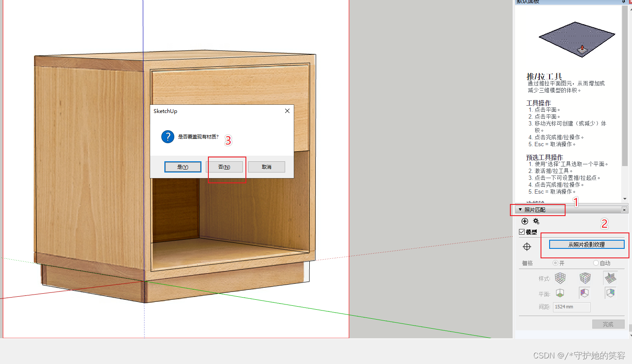Screen dimensions: 632x364
Task: Click the 从照片投影纹理 button
Action: point(586,245)
